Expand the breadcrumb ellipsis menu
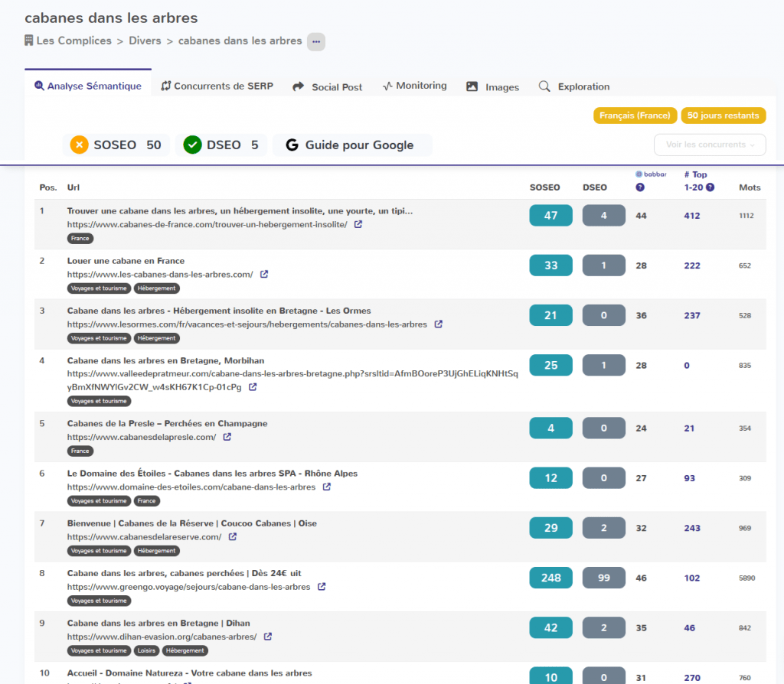 (x=315, y=42)
